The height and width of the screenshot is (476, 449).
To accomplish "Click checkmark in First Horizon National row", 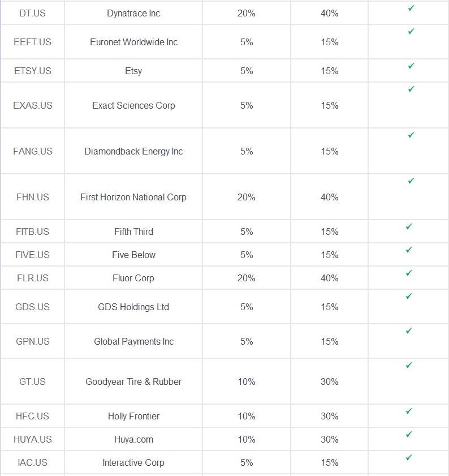I will (411, 181).
